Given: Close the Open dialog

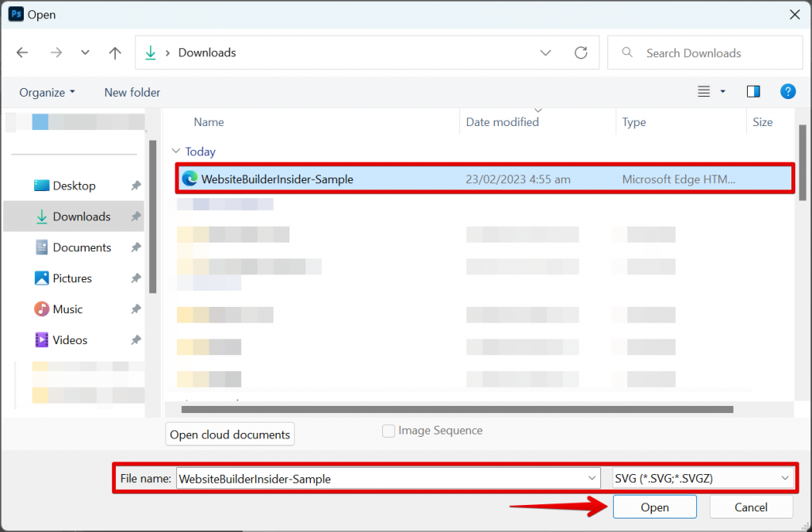Looking at the screenshot, I should tap(795, 14).
